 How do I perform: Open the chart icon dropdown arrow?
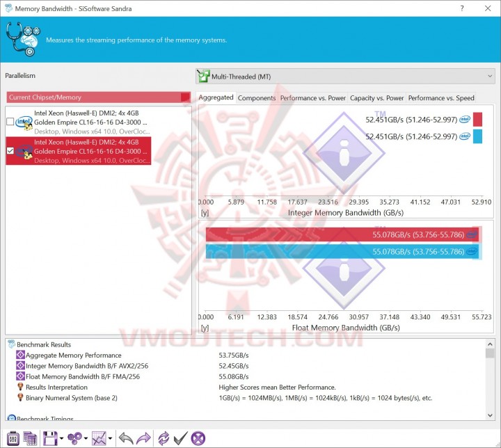(x=110, y=438)
